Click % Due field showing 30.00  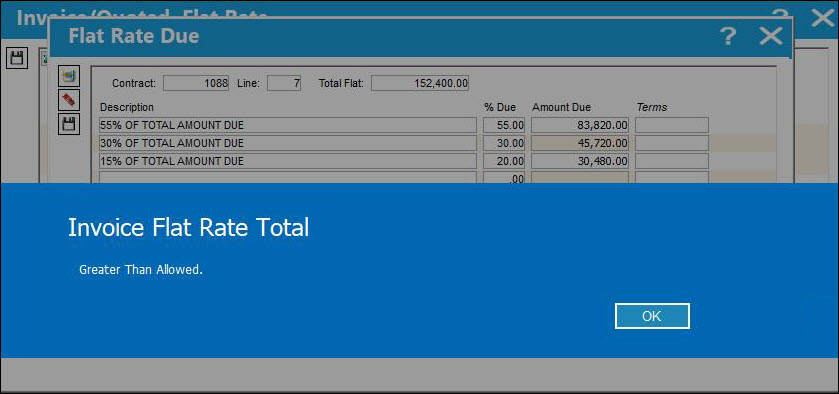(504, 143)
